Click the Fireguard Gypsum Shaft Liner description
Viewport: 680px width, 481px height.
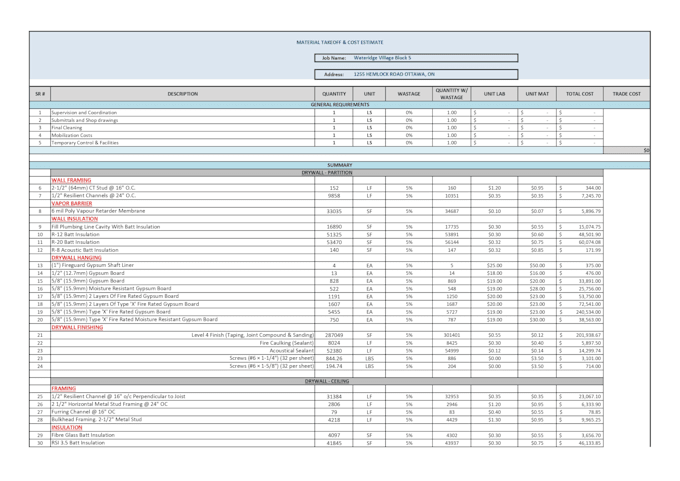click(x=183, y=265)
